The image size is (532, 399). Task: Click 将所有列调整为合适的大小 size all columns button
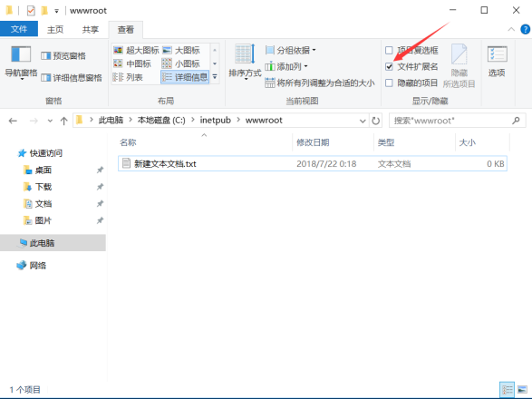(320, 83)
